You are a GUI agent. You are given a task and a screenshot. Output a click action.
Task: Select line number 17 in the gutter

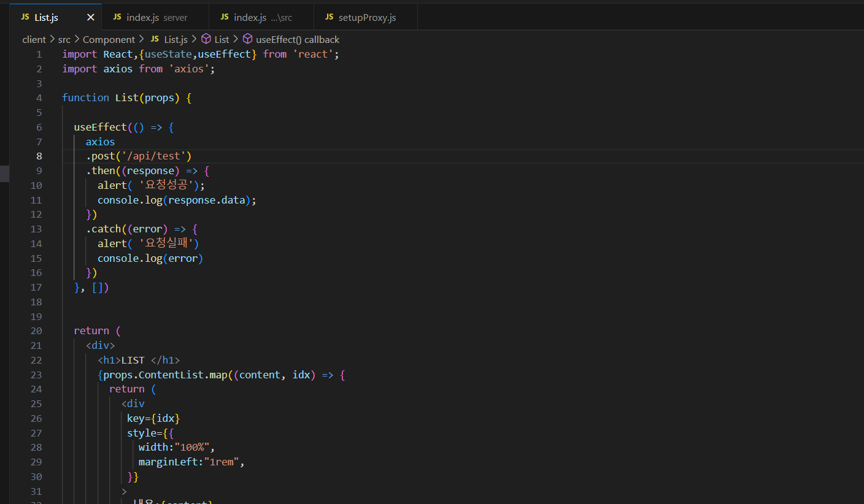coord(36,287)
